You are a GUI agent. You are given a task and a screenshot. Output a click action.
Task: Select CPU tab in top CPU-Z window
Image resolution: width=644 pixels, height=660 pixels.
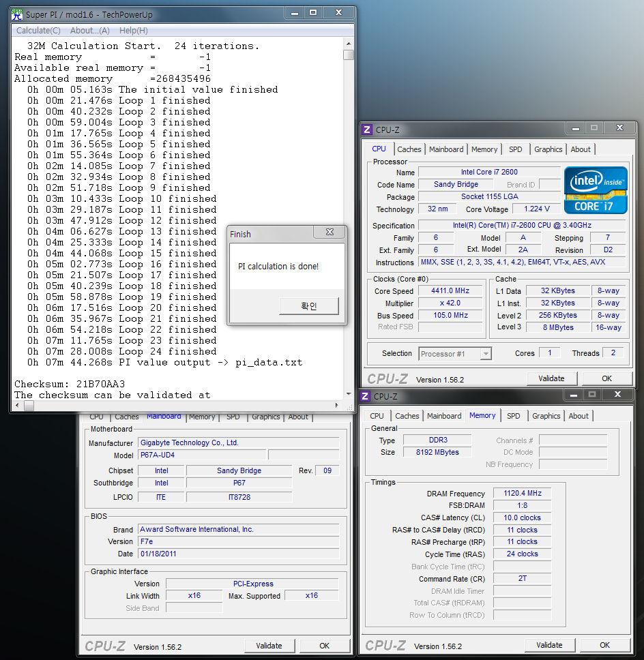[379, 149]
